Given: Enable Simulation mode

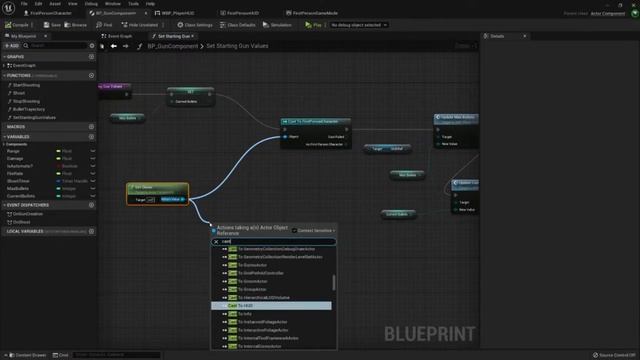Looking at the screenshot, I should 277,25.
